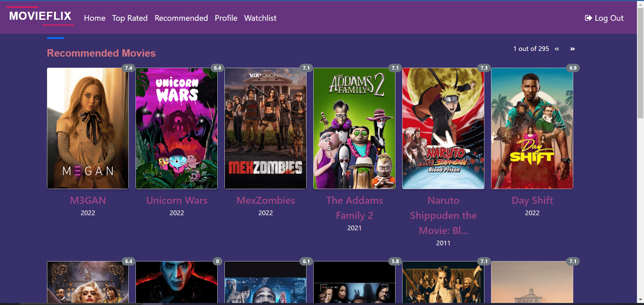Click The Addams Family 2 title

(x=355, y=208)
